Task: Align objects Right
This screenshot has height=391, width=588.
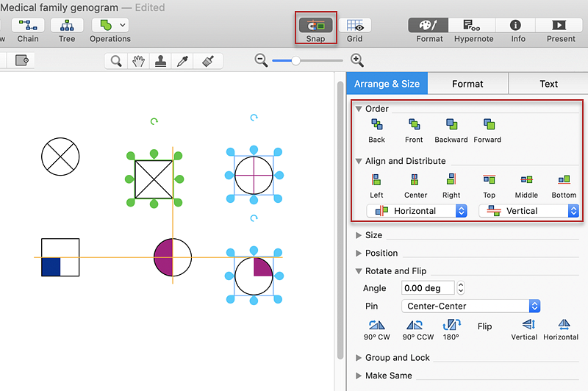Action: [451, 186]
